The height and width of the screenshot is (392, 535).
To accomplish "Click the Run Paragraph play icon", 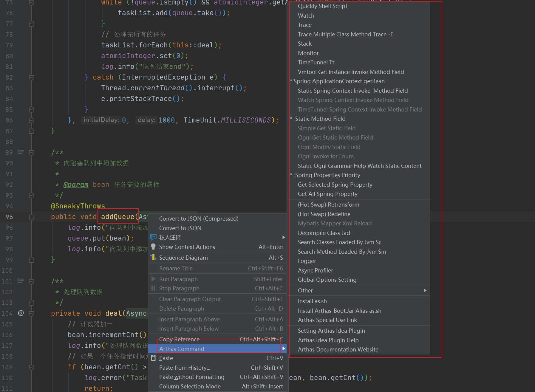I will pyautogui.click(x=153, y=279).
